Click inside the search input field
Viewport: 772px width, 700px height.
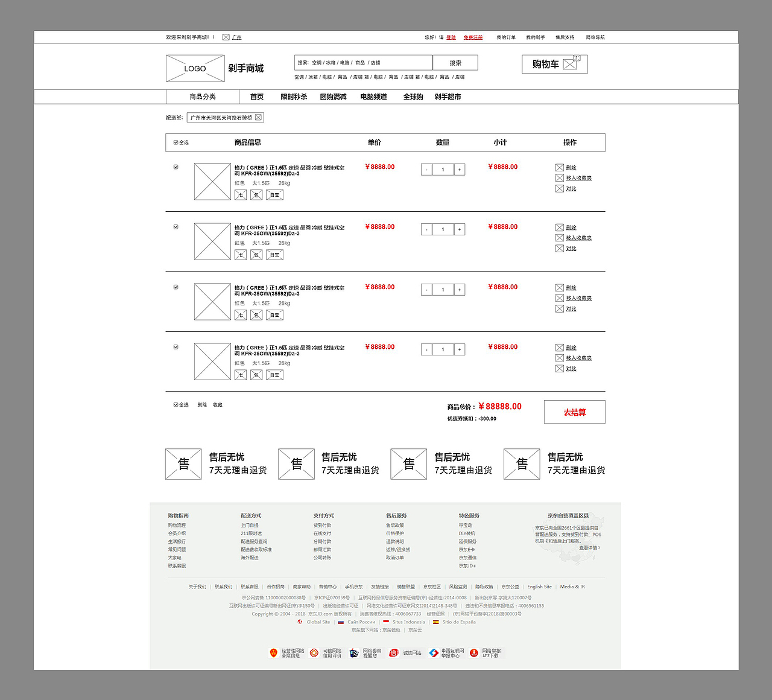pyautogui.click(x=364, y=63)
